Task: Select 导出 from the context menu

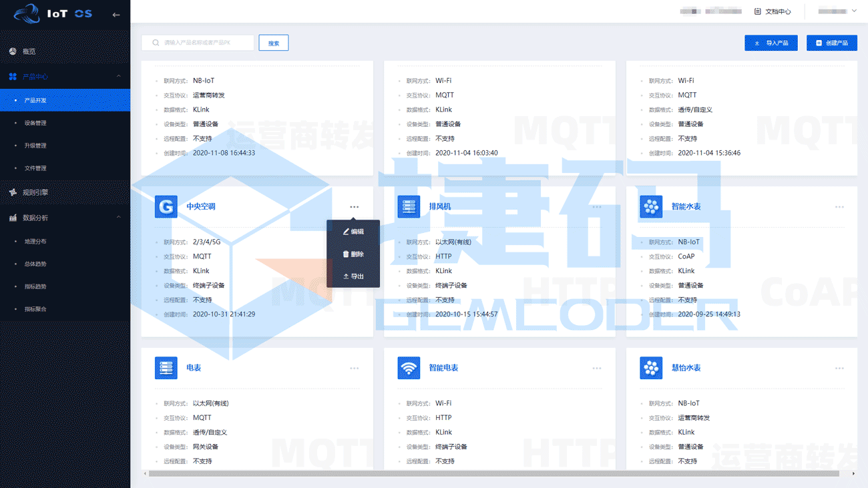Action: click(x=353, y=276)
